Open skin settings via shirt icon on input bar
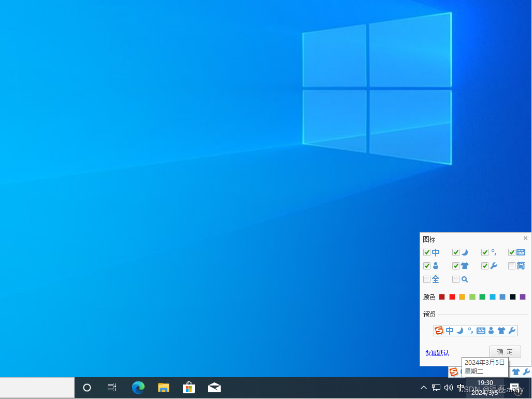532x399 pixels. pos(516,372)
